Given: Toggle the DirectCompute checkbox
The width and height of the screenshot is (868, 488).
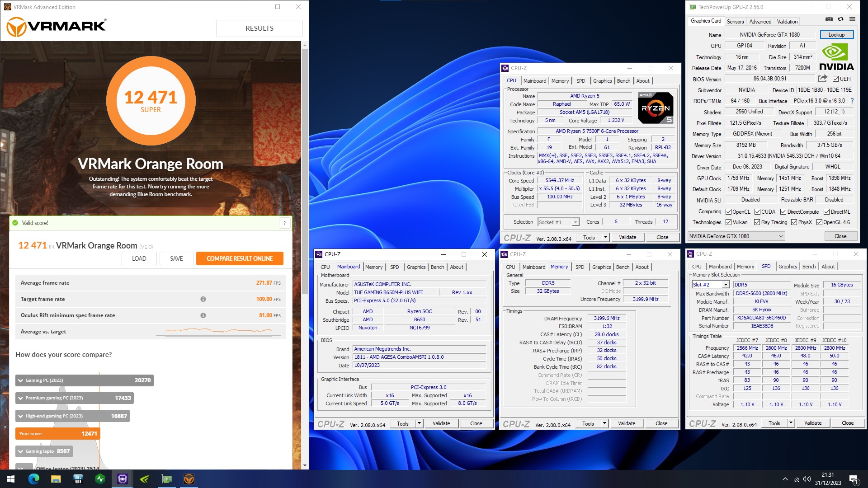Looking at the screenshot, I should pos(783,212).
